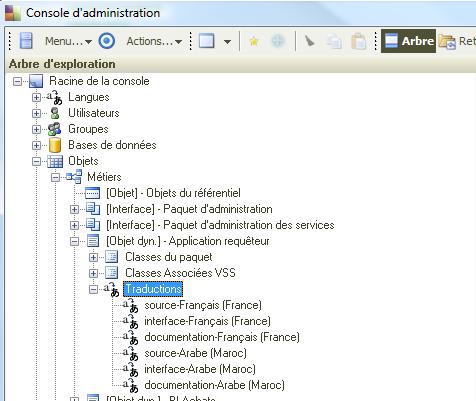Click the Objets grid icon
The image size is (476, 401).
pos(55,161)
